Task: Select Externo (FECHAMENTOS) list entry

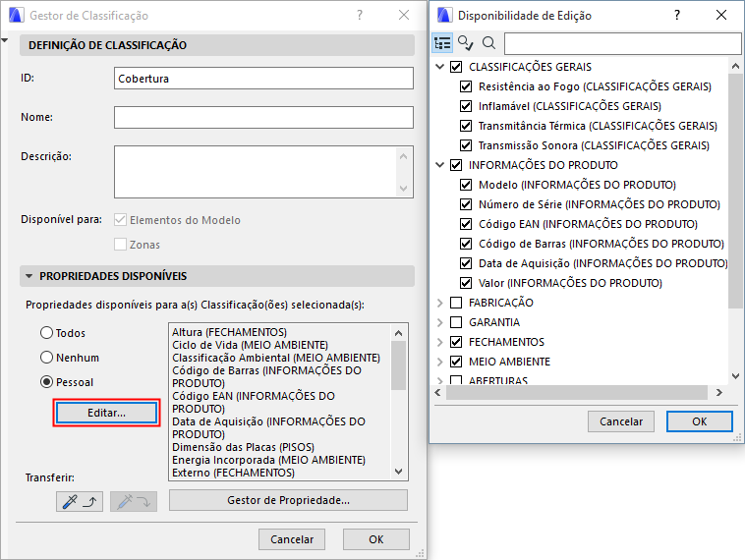Action: coord(233,473)
